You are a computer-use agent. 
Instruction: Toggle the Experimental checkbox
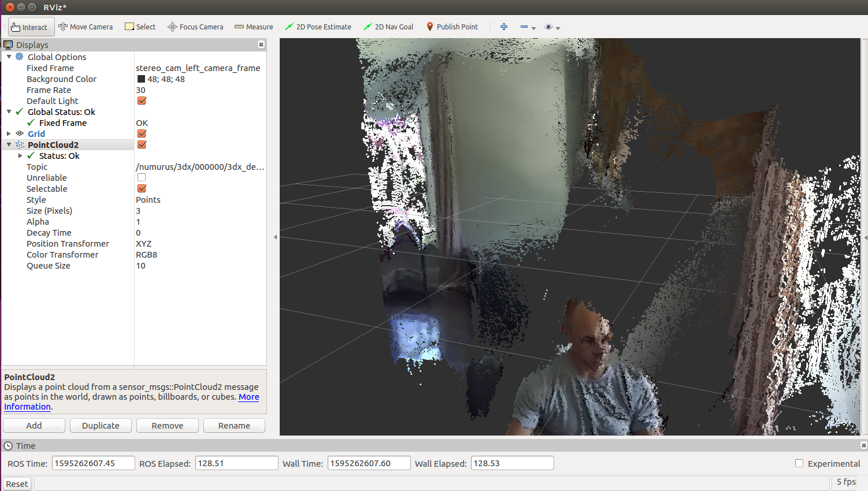(x=799, y=463)
